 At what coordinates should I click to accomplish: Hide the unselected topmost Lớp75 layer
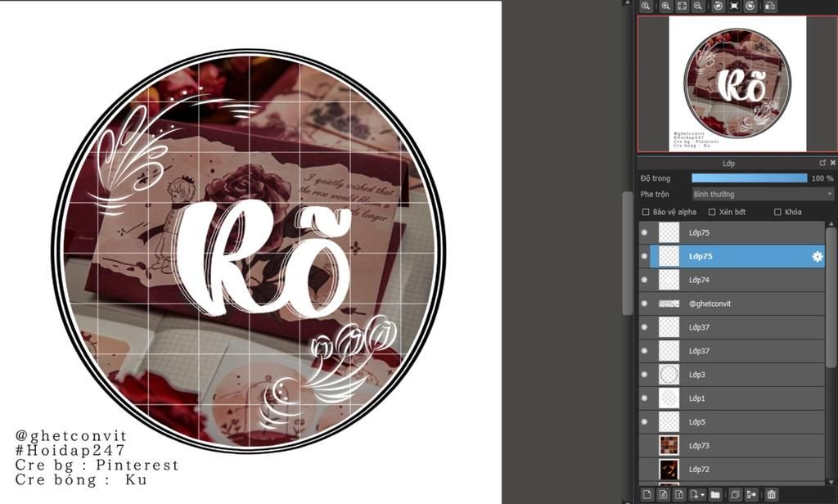tap(644, 232)
